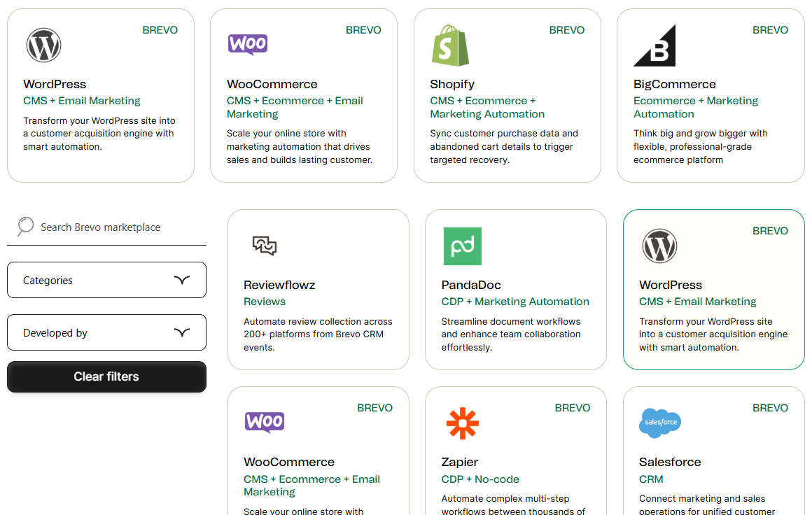Click 'Ecommerce + Marketing Automation' under BigCommerce
812x515 pixels.
pos(696,107)
